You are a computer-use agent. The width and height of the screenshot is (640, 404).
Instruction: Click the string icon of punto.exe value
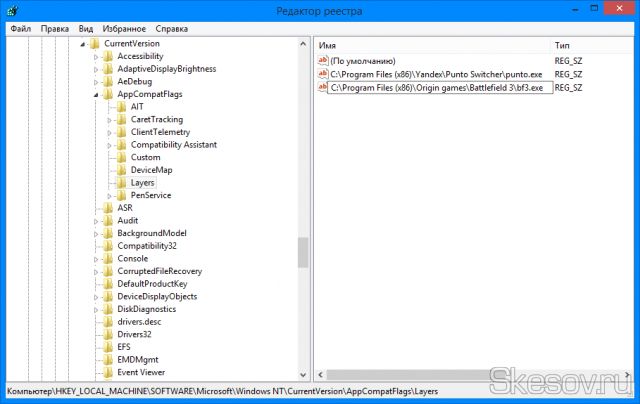tap(322, 74)
